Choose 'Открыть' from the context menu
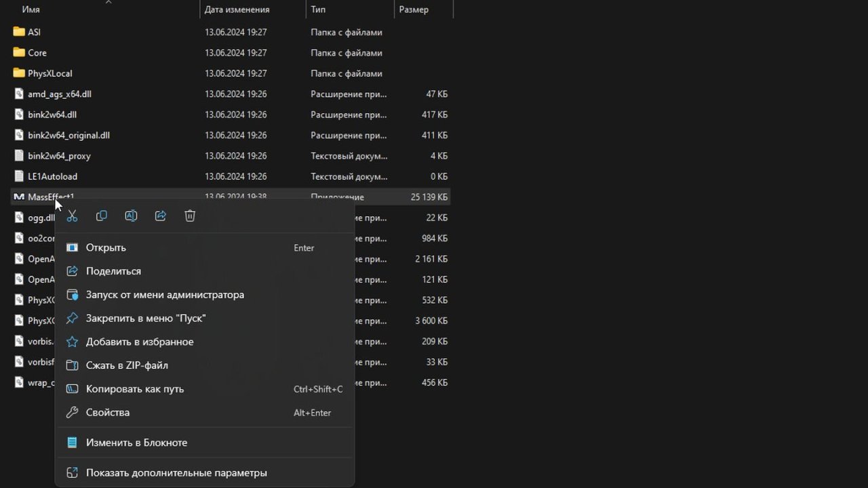The image size is (868, 488). (106, 248)
